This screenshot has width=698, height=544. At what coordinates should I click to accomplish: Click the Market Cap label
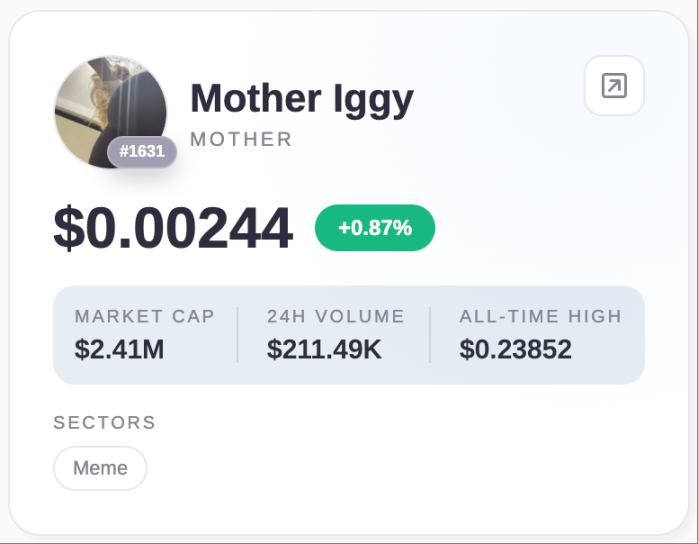point(144,317)
